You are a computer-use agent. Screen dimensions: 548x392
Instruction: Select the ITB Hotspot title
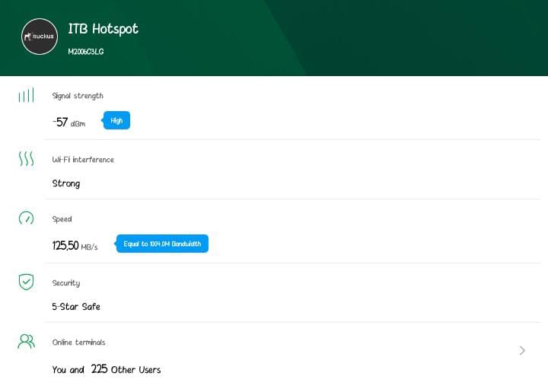coord(103,29)
